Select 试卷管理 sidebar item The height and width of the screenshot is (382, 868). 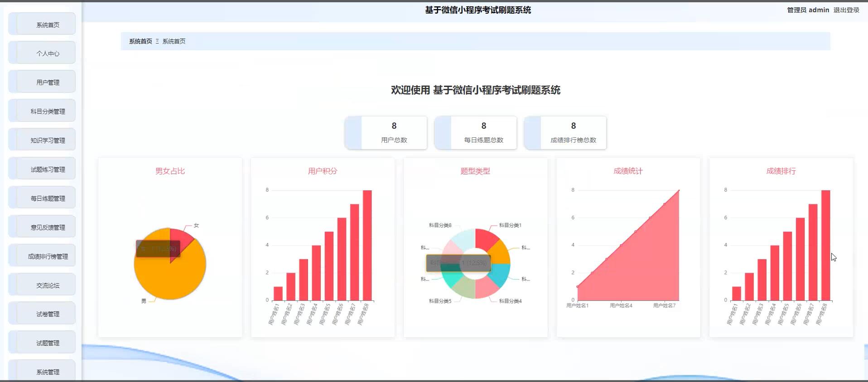[42, 314]
